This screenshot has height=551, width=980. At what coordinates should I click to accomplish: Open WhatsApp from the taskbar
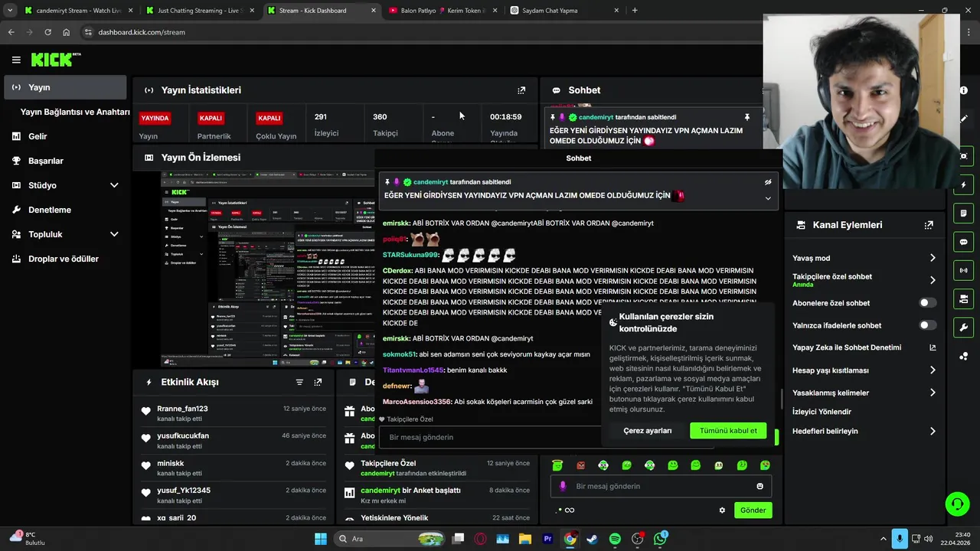660,539
